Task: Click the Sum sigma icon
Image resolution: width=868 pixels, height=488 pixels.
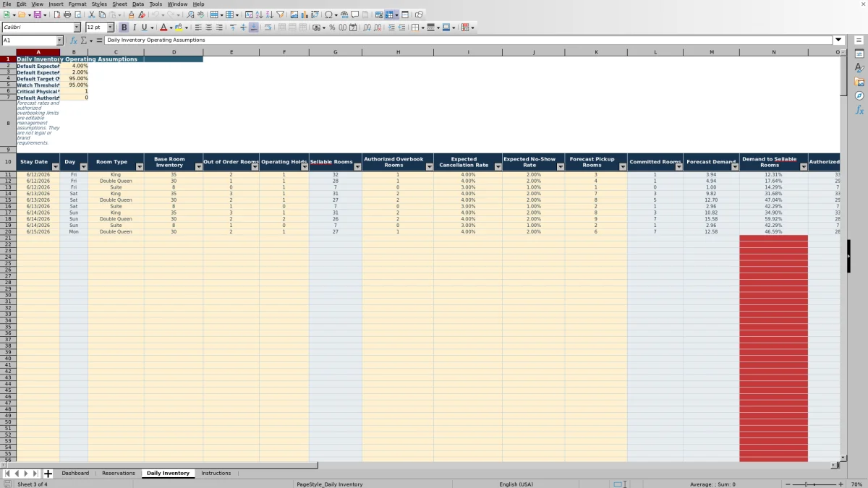Action: (84, 40)
